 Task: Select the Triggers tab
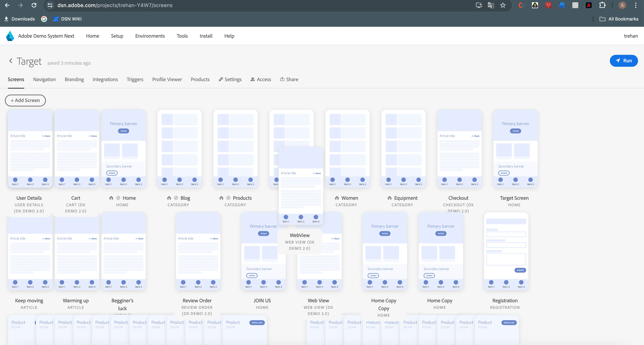135,79
